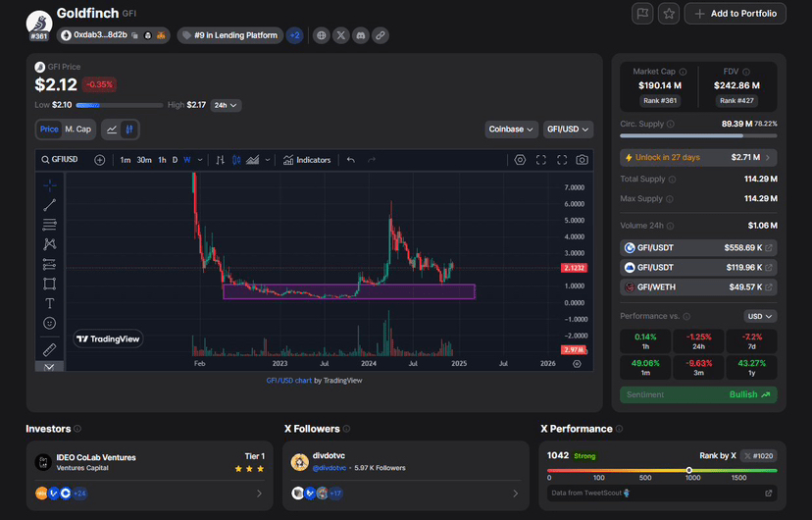This screenshot has width=812, height=520.
Task: Open the Discord community link icon
Action: [361, 35]
